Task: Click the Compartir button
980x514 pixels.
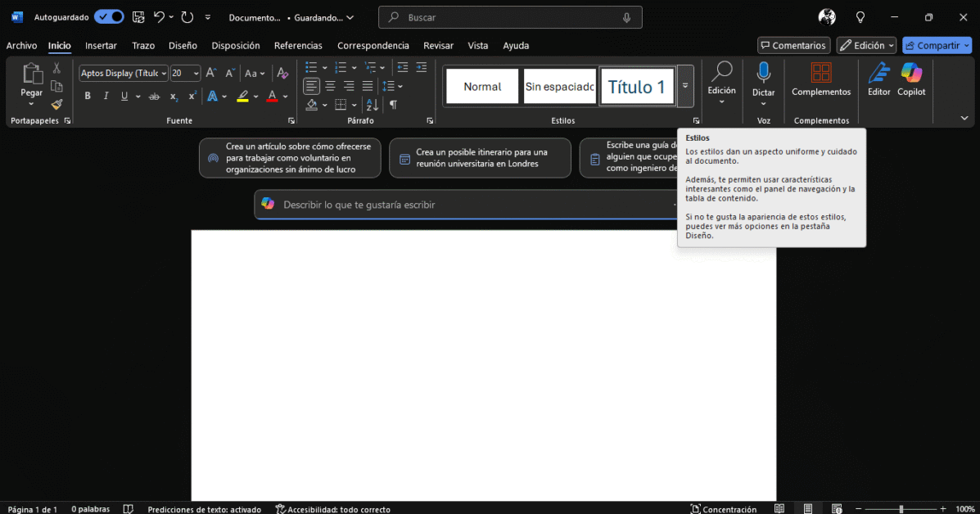Action: [x=937, y=46]
